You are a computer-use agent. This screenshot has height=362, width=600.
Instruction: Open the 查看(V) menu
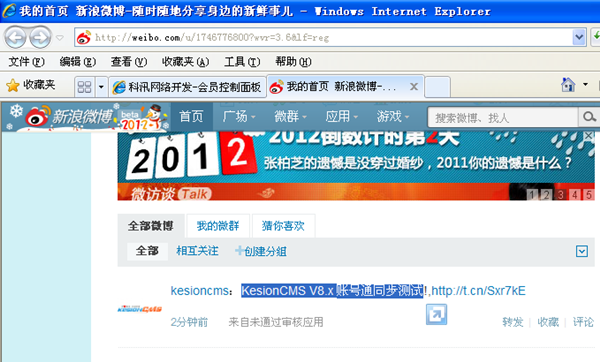tap(129, 62)
